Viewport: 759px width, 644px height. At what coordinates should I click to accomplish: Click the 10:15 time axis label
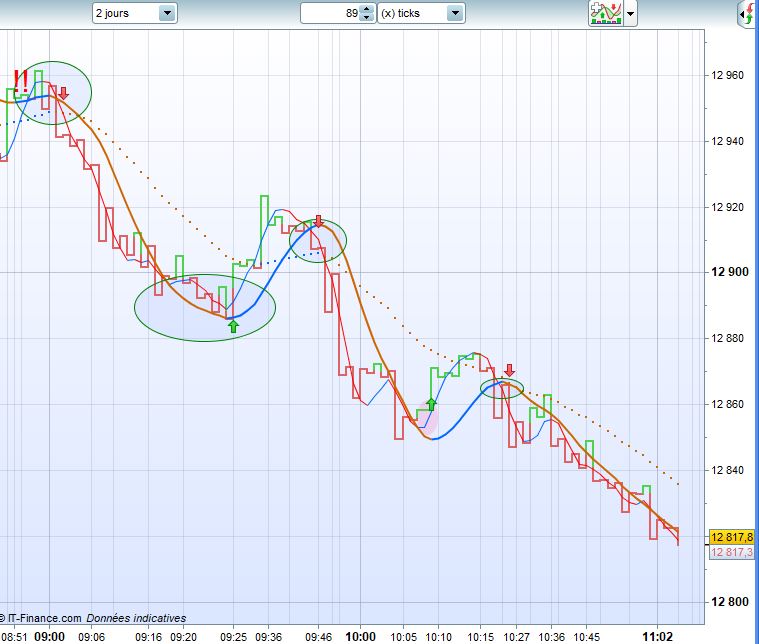pos(481,637)
